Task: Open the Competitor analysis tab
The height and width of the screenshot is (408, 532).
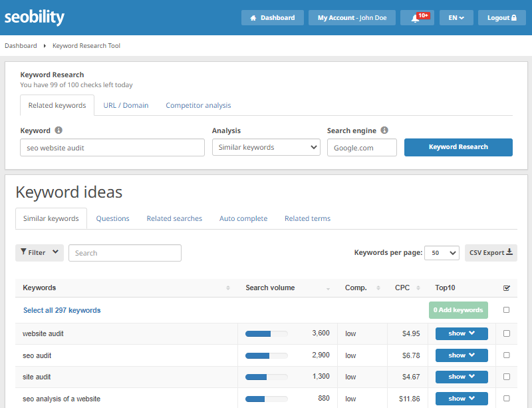Action: (x=198, y=105)
